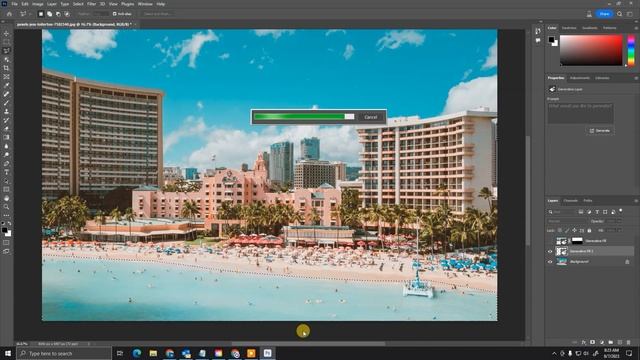Open the Filter menu
Screen dimensions: 640x360
click(91, 4)
